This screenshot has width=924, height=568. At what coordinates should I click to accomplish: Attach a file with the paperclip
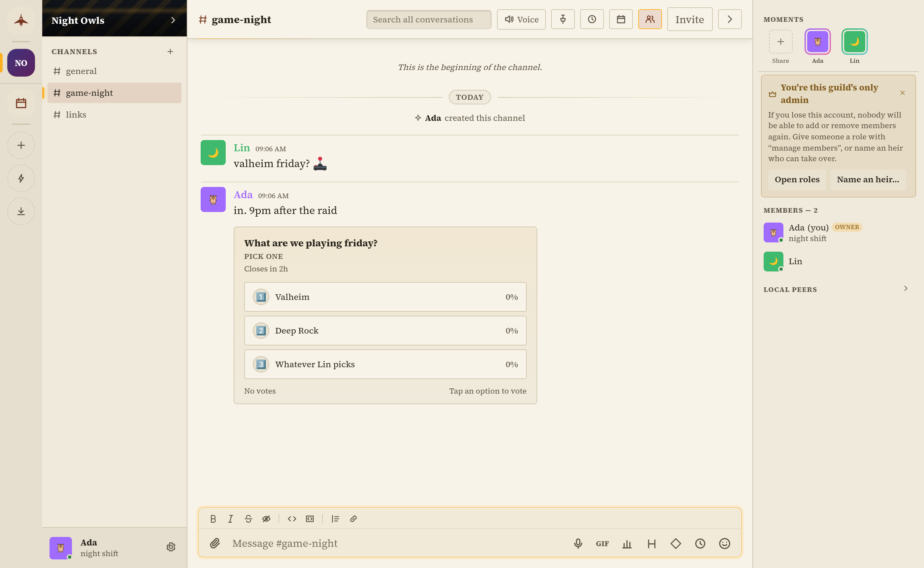215,543
